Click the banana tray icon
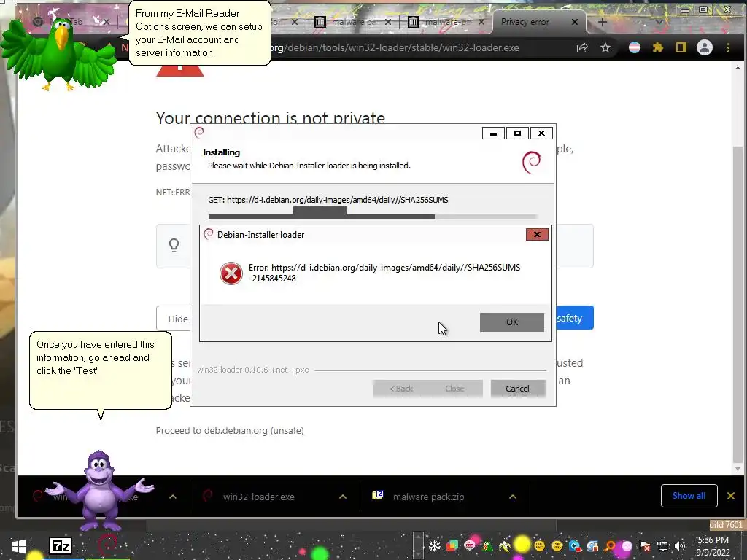 coord(505,546)
